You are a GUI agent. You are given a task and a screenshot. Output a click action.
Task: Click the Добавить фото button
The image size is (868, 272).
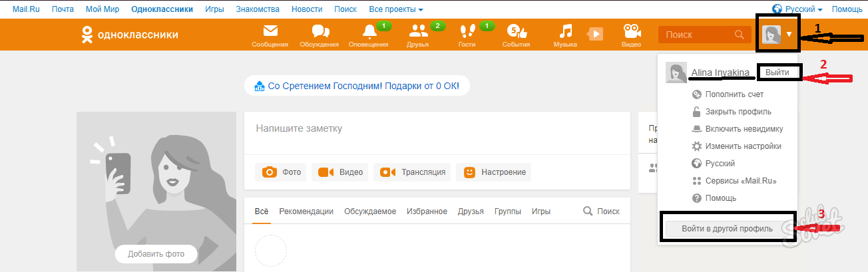coord(156,254)
